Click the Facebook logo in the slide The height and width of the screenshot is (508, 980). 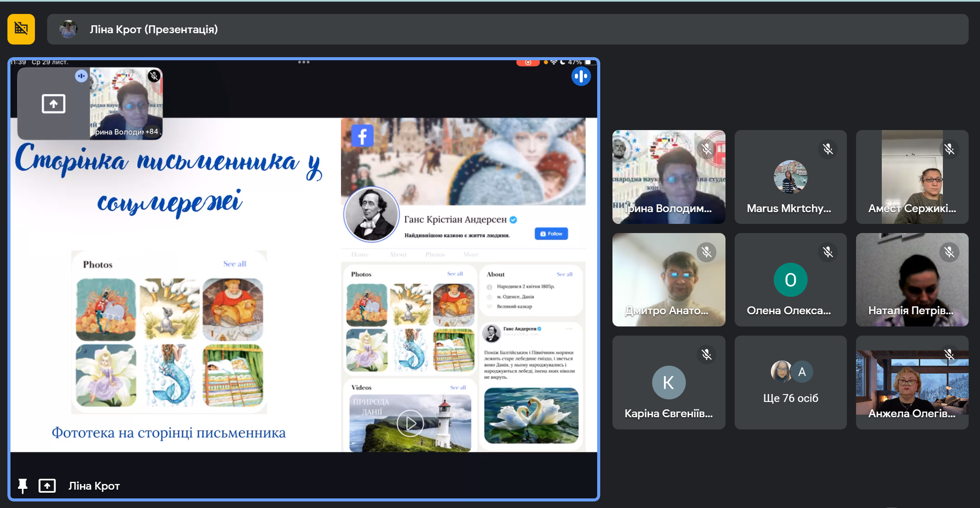pos(362,136)
